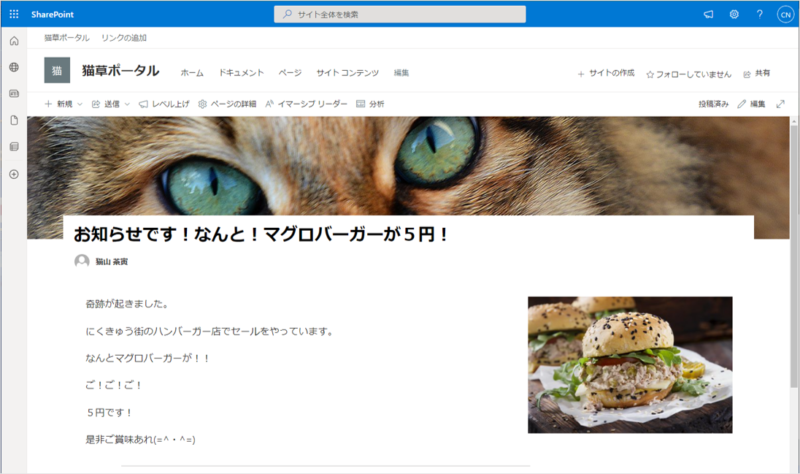Open the CN account avatar
This screenshot has height=474, width=800.
[x=785, y=14]
